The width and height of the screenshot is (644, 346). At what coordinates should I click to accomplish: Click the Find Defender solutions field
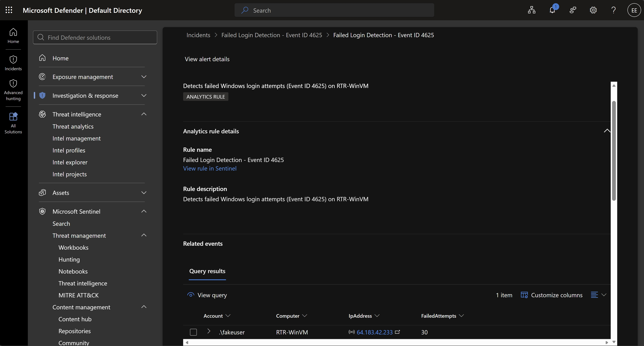pos(95,38)
